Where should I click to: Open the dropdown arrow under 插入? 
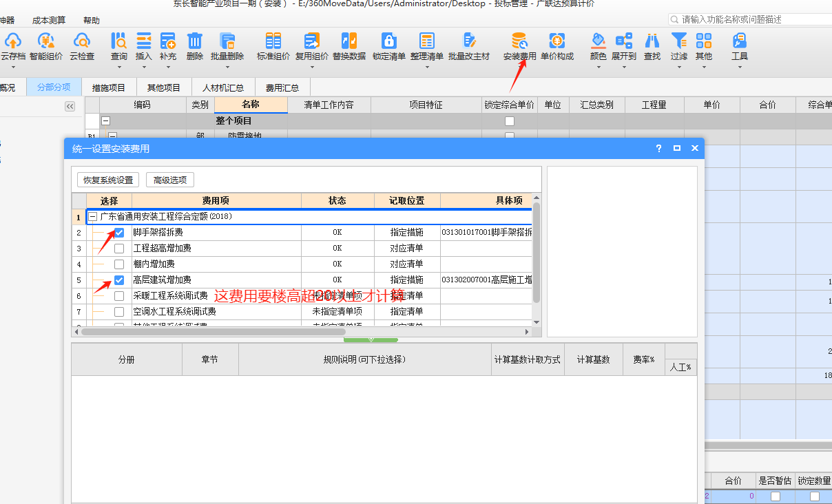pos(144,67)
